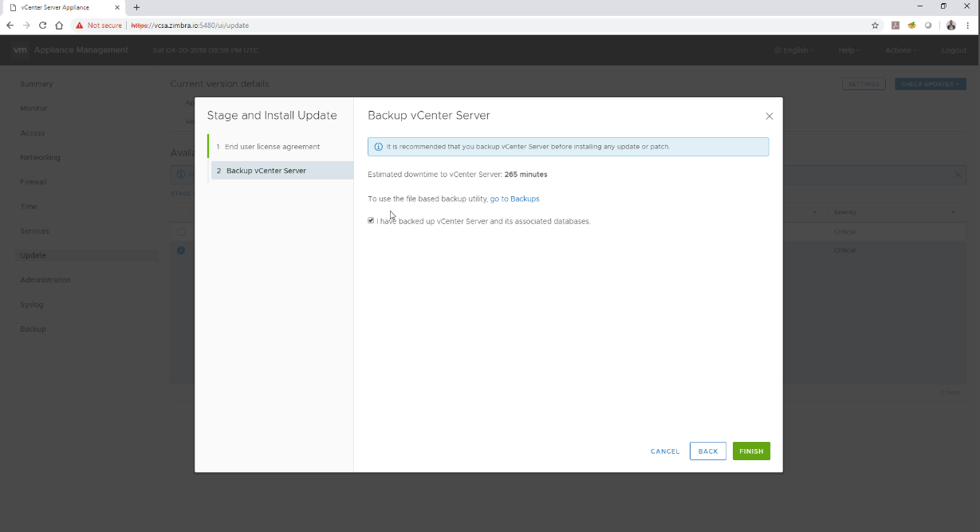Click the 'Current version details' heading
Image resolution: width=980 pixels, height=532 pixels.
219,84
